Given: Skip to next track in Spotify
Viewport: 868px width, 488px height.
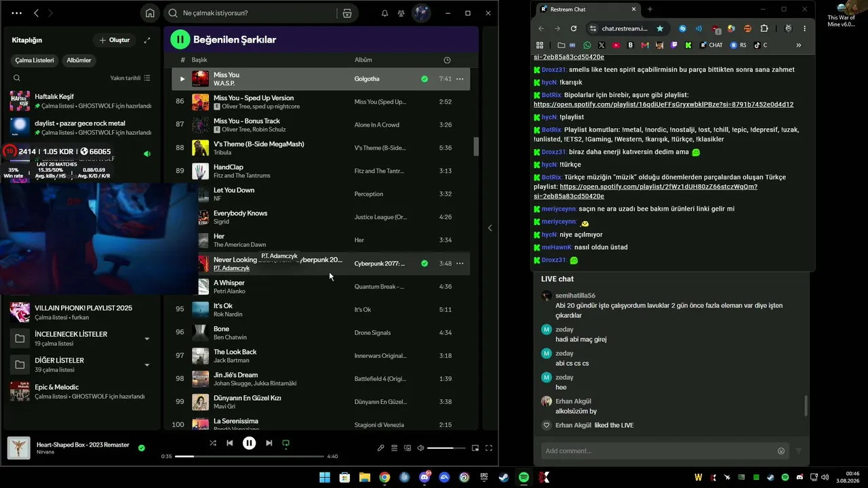Looking at the screenshot, I should (x=269, y=443).
